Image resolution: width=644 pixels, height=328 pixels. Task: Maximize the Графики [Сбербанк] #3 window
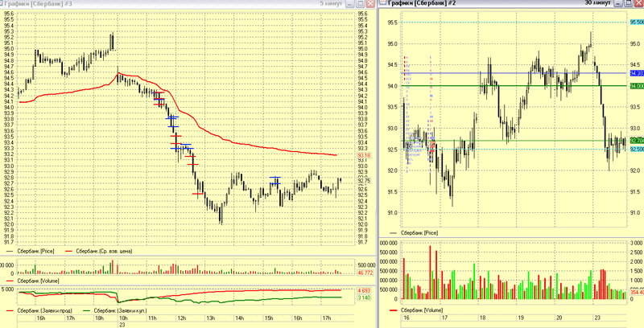pos(360,3)
